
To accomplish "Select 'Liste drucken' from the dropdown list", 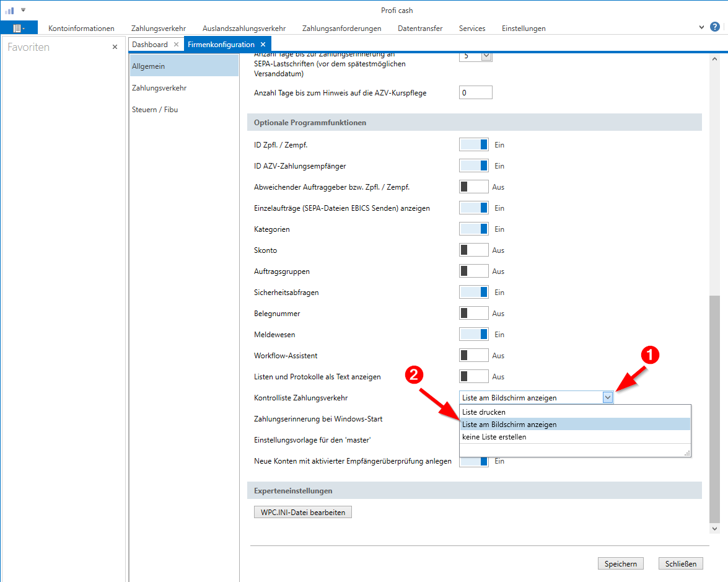I will 484,412.
